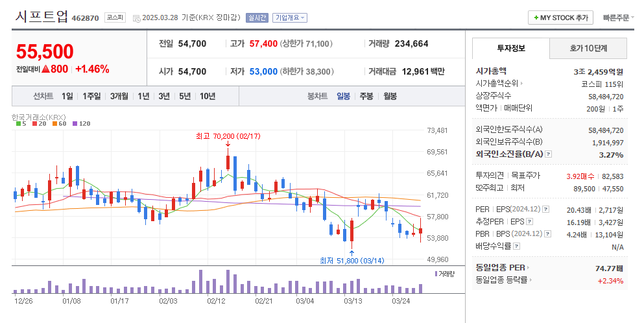Click the help icon next to 추정PER EPS

pyautogui.click(x=529, y=222)
